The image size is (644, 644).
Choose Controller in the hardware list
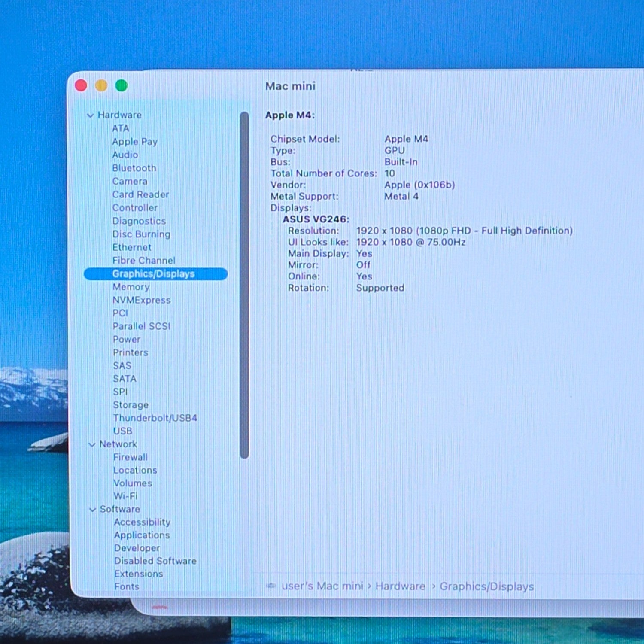[x=135, y=208]
